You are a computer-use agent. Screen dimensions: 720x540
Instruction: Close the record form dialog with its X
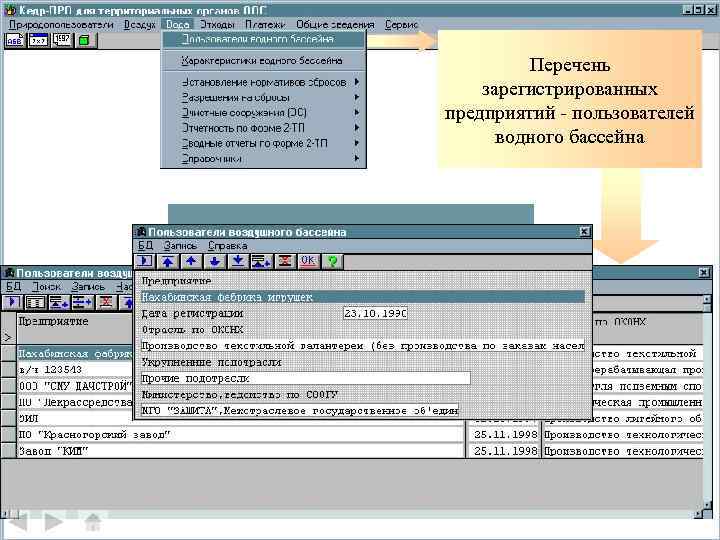click(x=584, y=231)
